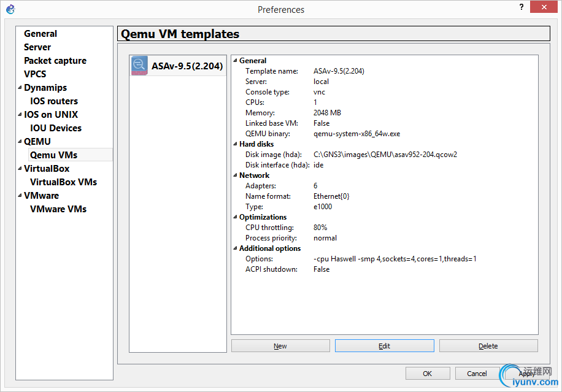Open VirtualBox VMs page
562x392 pixels.
[x=63, y=182]
